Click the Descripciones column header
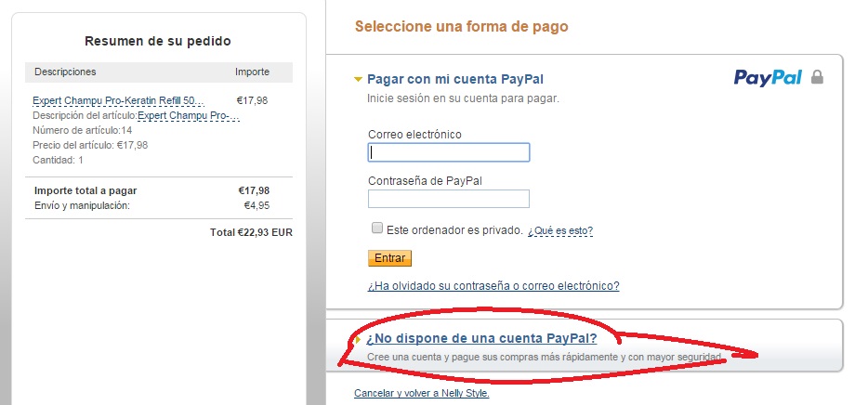 pyautogui.click(x=65, y=72)
